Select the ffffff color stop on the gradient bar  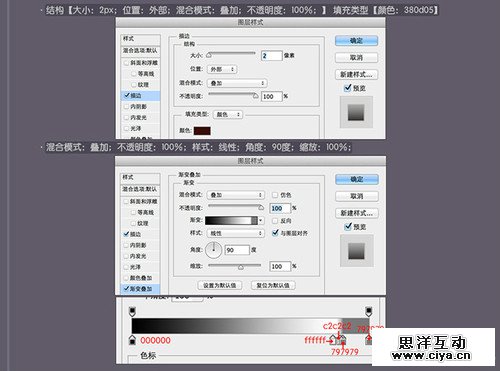[x=334, y=340]
